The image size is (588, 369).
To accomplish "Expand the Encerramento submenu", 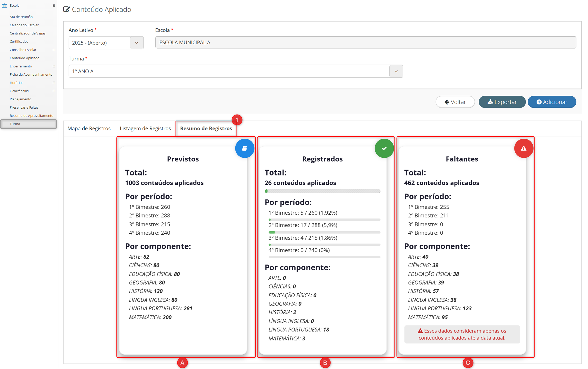I will [54, 66].
